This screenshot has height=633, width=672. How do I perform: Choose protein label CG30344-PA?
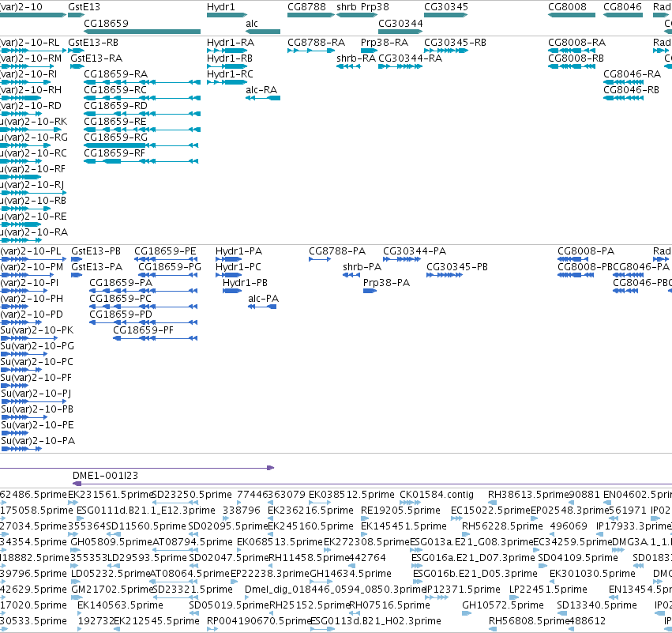[x=415, y=251]
